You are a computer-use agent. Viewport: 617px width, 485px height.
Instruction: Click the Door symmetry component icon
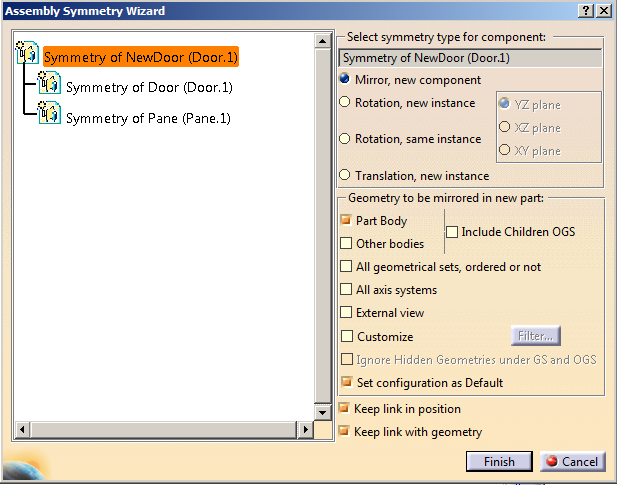[x=49, y=86]
